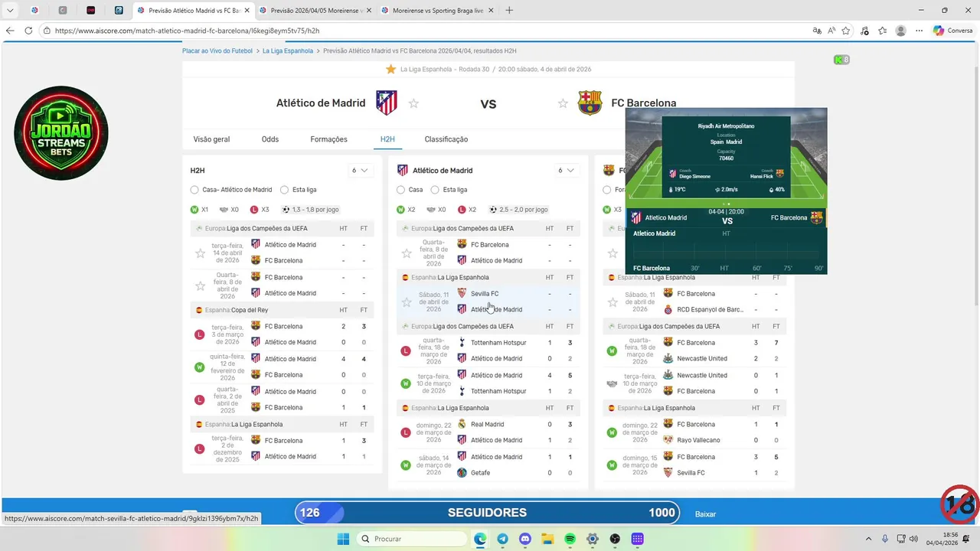Open taskbar volume icon
The height and width of the screenshot is (551, 980).
pos(912,539)
